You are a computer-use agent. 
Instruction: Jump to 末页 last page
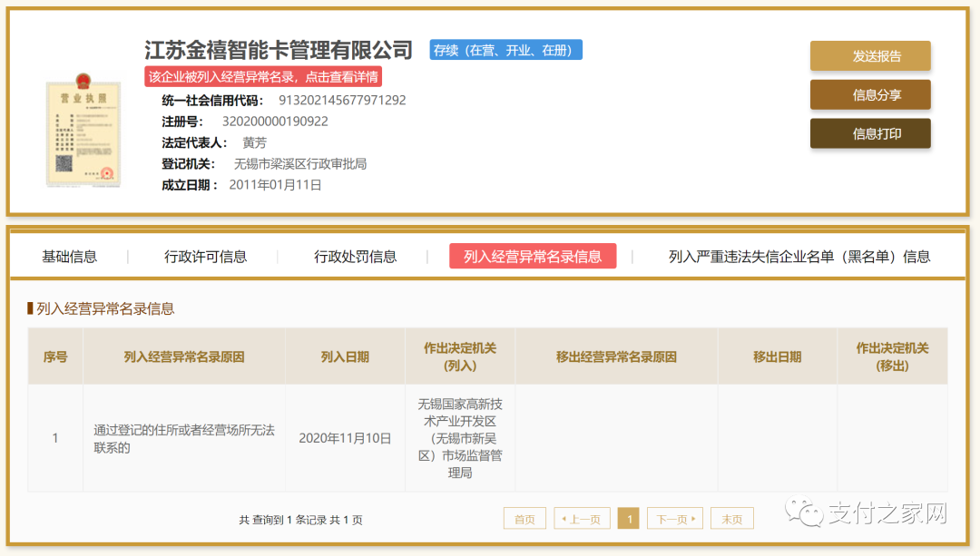732,519
